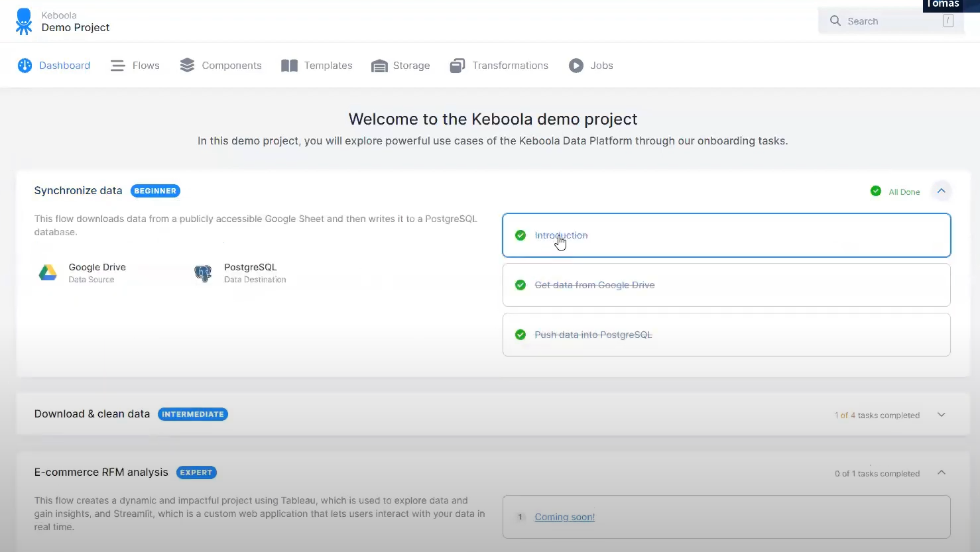Screen dimensions: 980x552
Task: Click the Templates book icon
Action: coord(289,65)
